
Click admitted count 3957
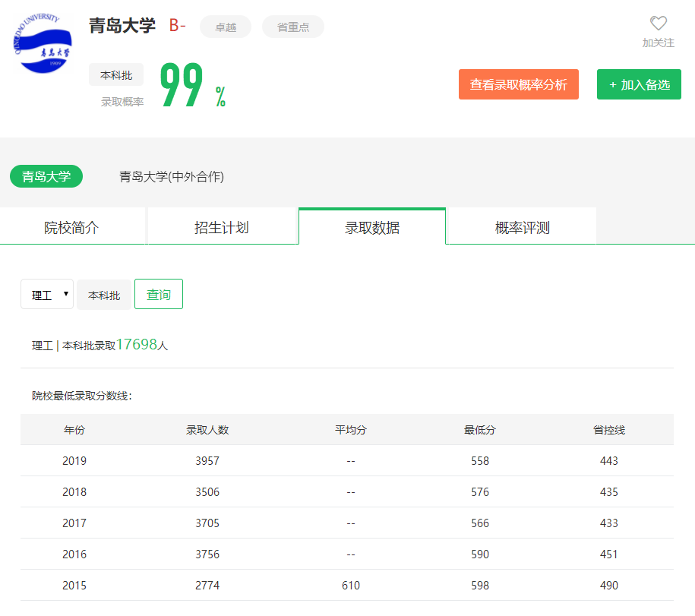207,461
